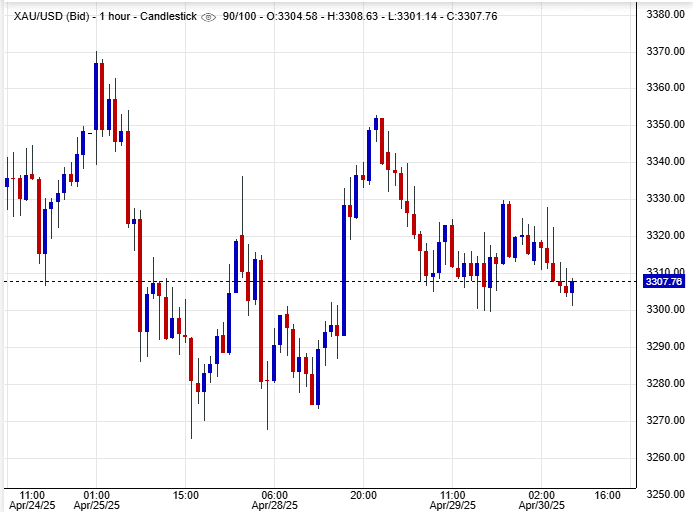Click the 3250.00 label on price axis
The height and width of the screenshot is (512, 693).
(x=664, y=494)
